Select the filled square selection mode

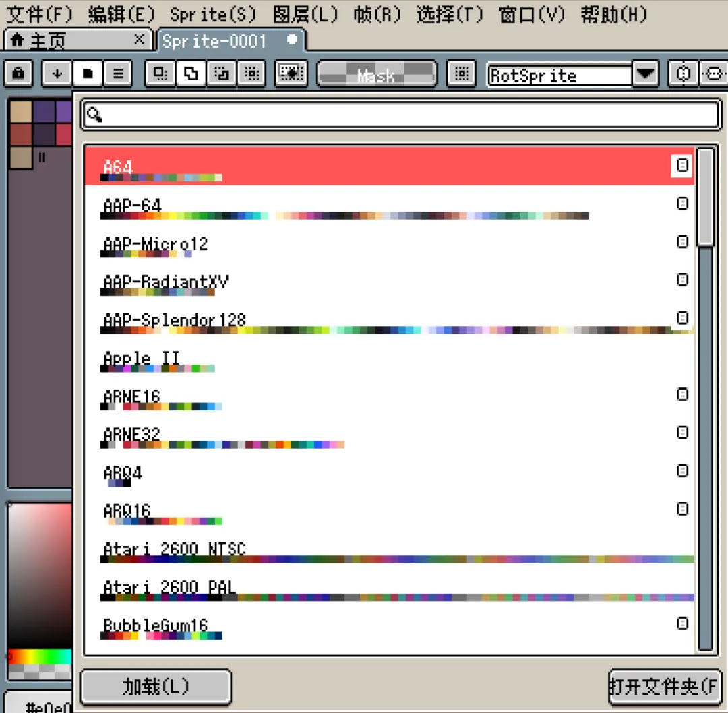(x=87, y=73)
